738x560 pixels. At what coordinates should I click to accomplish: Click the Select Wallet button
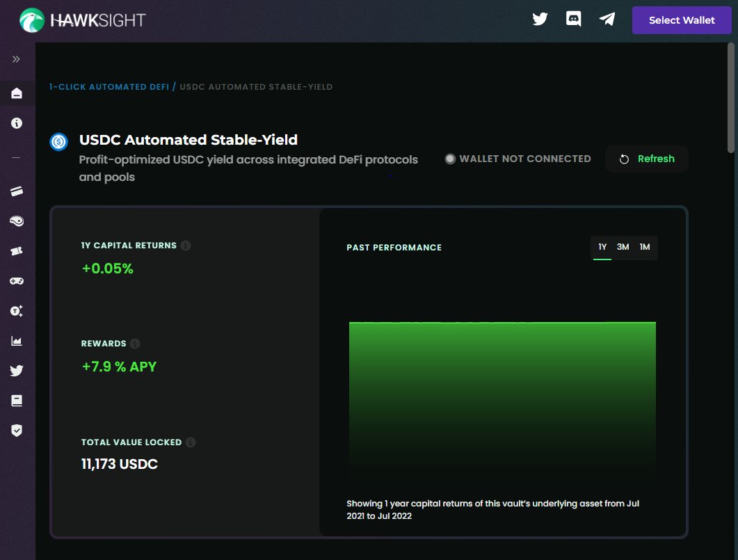click(x=682, y=20)
